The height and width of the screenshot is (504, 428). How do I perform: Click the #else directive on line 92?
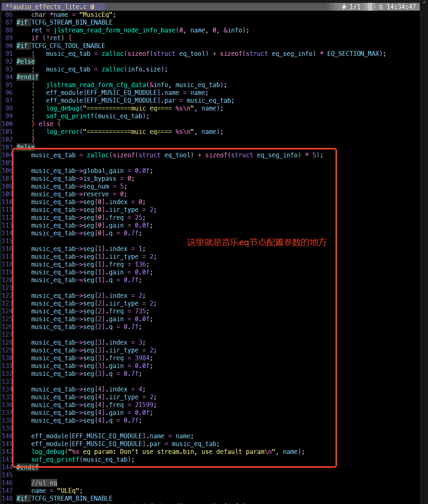pos(25,61)
